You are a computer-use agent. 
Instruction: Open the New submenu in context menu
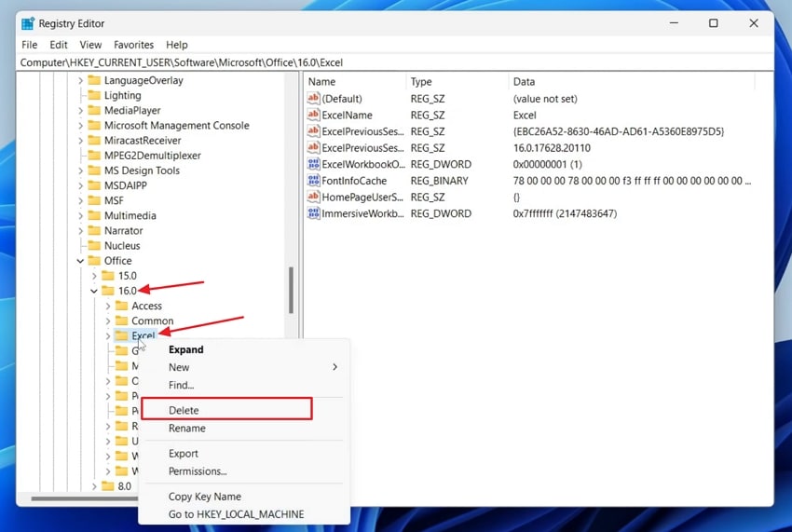tap(244, 367)
